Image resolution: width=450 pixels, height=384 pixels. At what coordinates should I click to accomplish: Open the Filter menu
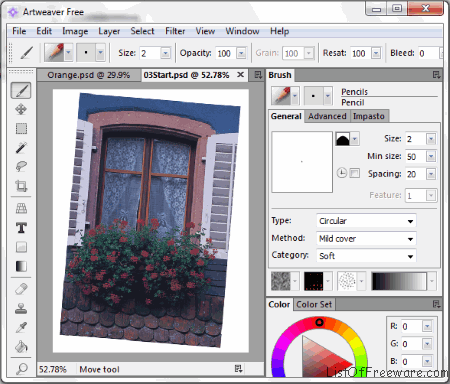[x=175, y=31]
